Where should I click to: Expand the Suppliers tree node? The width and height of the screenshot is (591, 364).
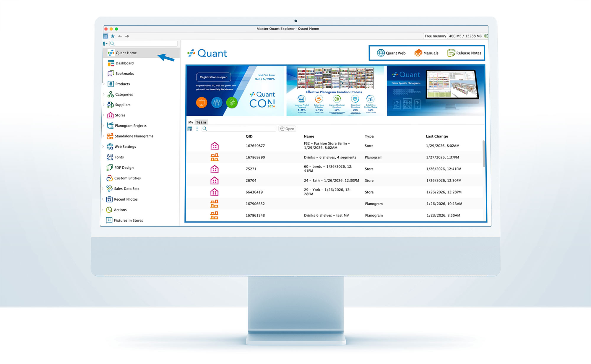pos(104,105)
